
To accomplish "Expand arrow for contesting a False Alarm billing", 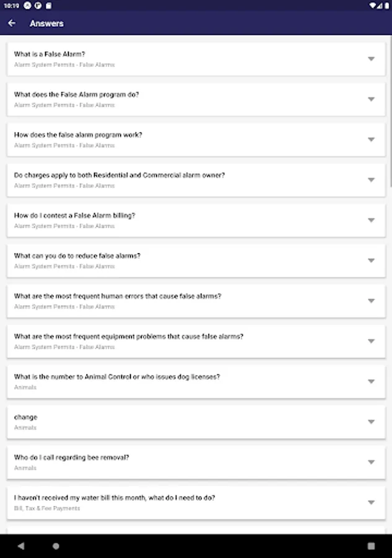I will tap(371, 220).
